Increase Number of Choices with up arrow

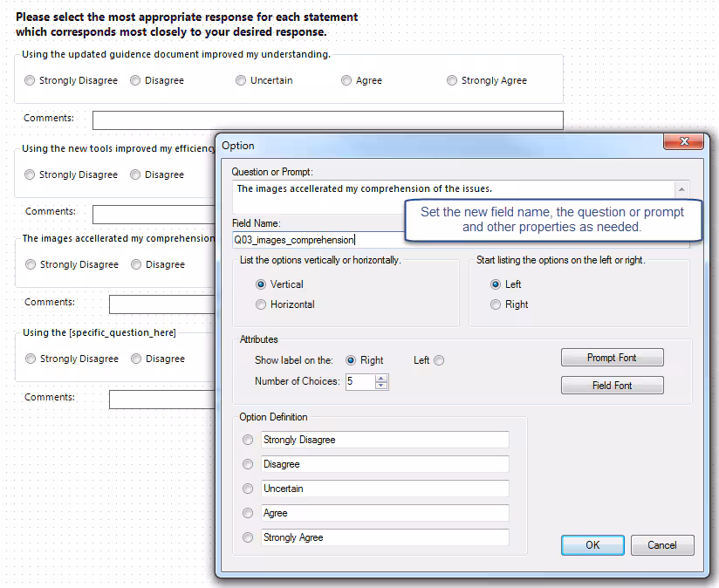click(x=381, y=378)
